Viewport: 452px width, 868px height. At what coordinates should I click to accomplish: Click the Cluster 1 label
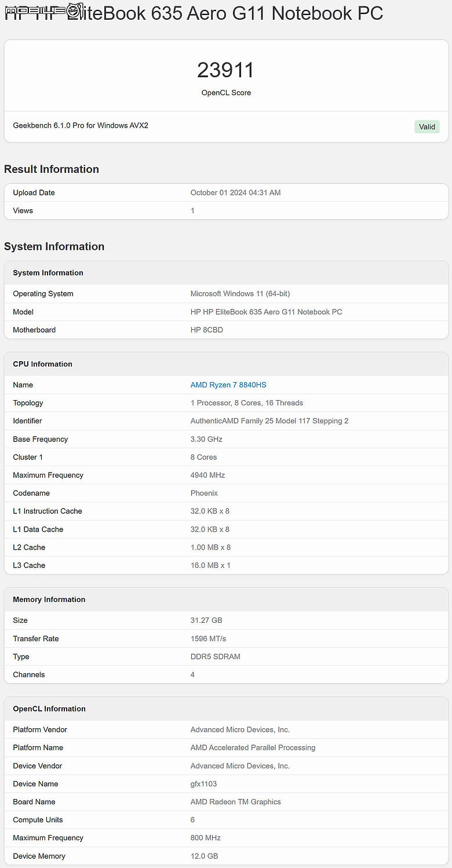pyautogui.click(x=28, y=457)
